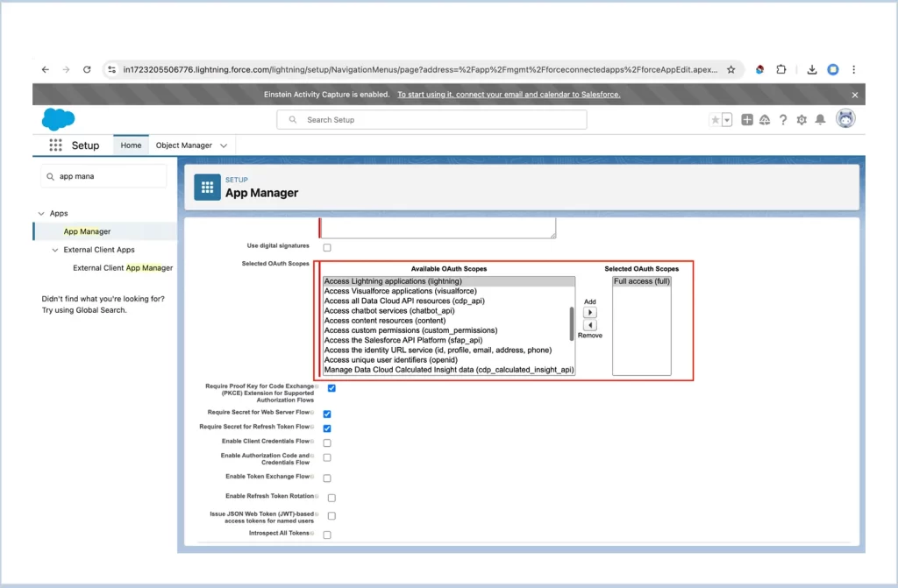Open the Trailhead guidance icon

click(x=765, y=120)
